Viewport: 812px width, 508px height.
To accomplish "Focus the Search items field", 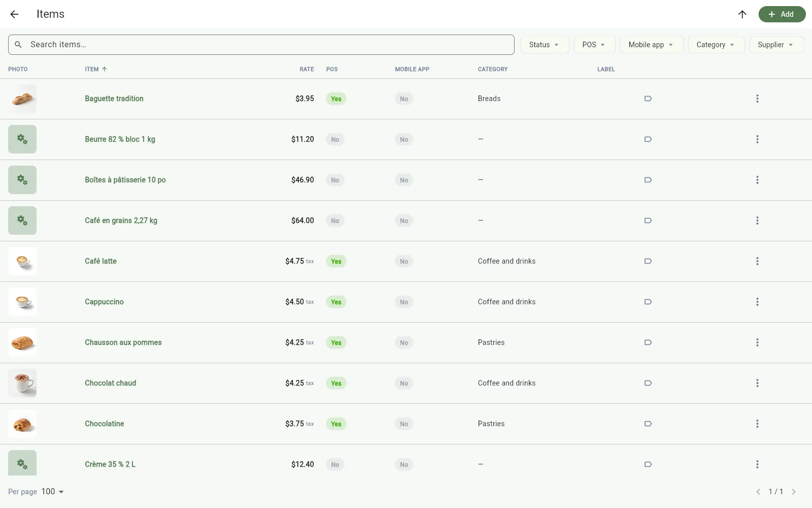I will pos(261,45).
